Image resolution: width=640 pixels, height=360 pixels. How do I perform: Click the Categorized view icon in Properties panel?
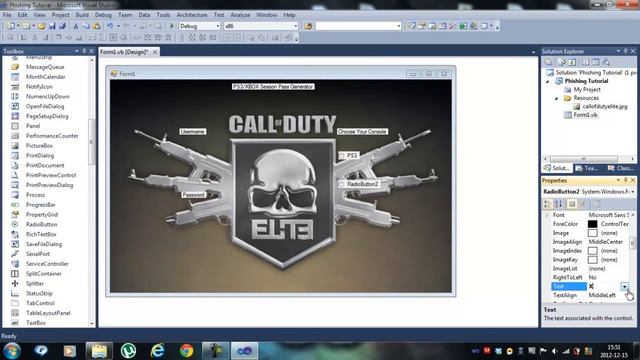548,204
